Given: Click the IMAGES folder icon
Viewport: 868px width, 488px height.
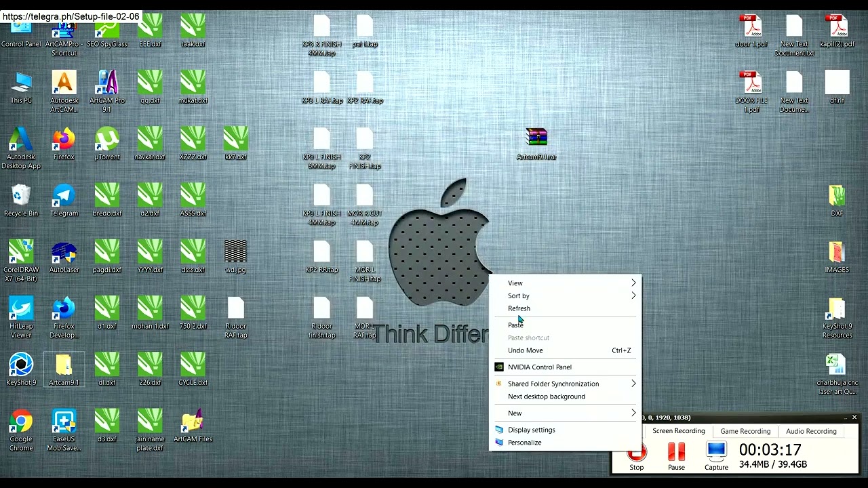Looking at the screenshot, I should point(837,257).
